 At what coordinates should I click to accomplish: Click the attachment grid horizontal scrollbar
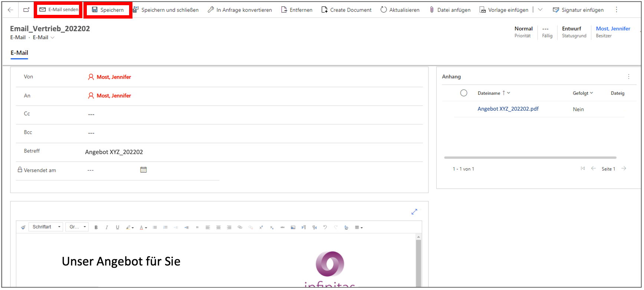[530, 157]
